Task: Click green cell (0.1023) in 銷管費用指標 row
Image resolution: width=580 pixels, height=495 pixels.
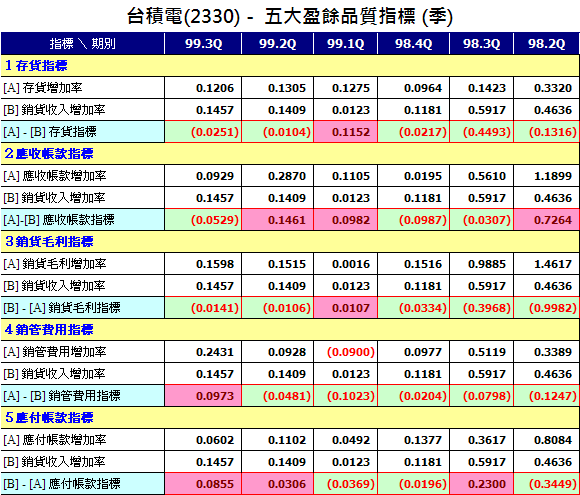Action: point(345,396)
